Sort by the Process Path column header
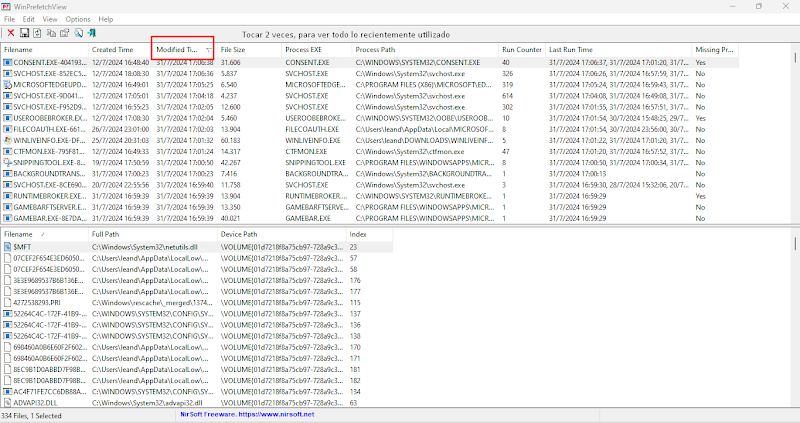Image resolution: width=800 pixels, height=423 pixels. click(425, 49)
